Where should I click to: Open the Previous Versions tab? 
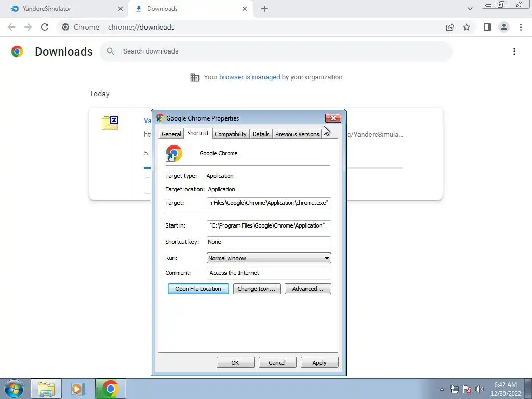(x=297, y=134)
